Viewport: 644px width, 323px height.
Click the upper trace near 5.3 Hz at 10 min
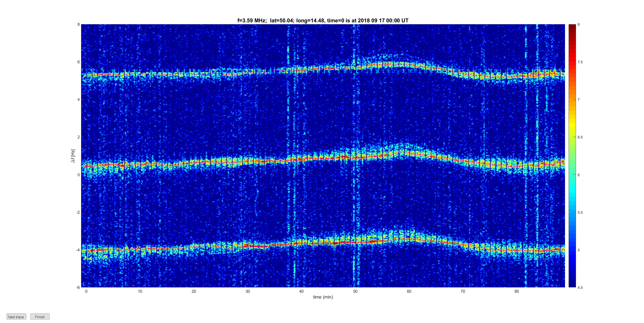click(x=140, y=74)
